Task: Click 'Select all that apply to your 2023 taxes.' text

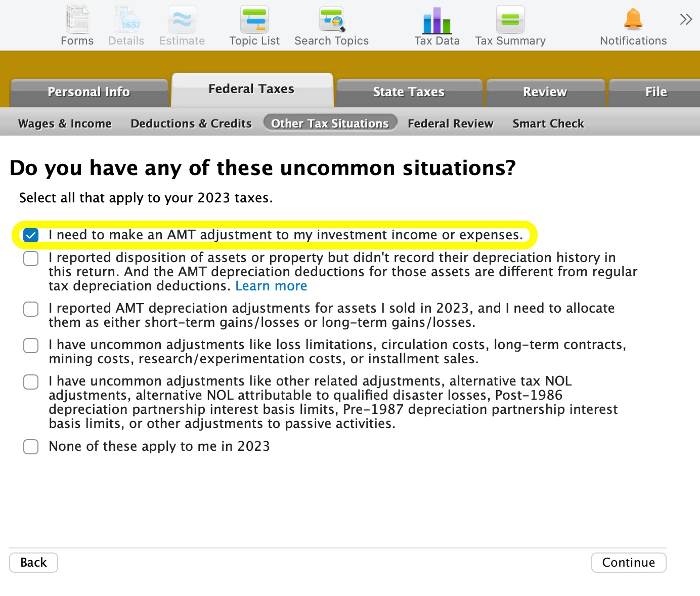Action: (146, 198)
